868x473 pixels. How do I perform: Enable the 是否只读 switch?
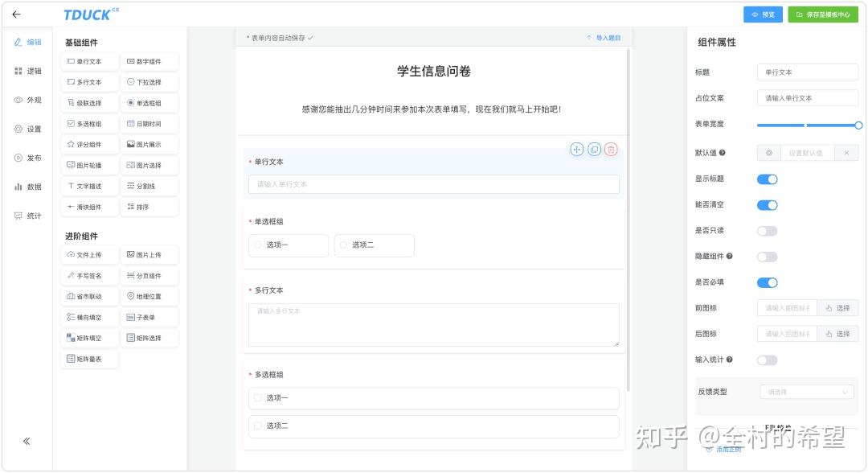tap(768, 231)
